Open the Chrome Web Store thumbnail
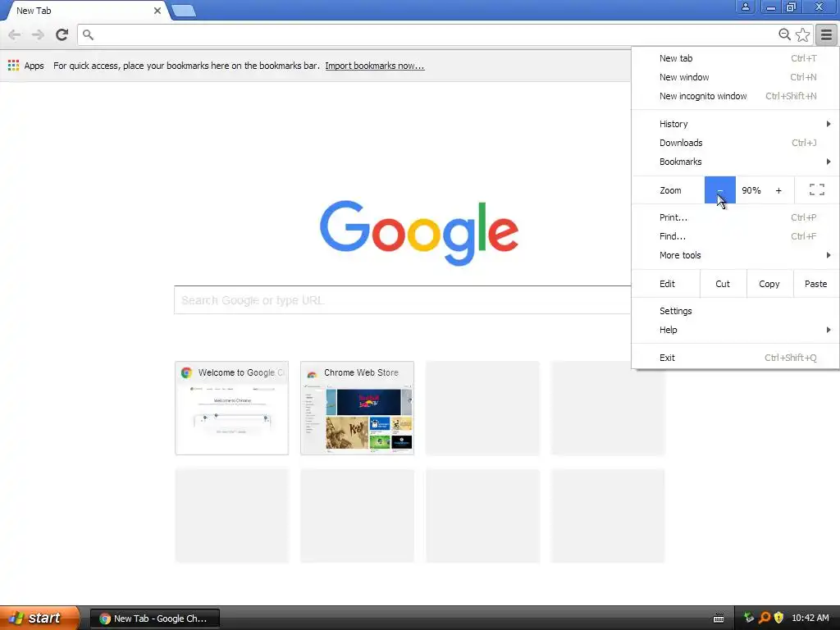840x630 pixels. point(358,408)
